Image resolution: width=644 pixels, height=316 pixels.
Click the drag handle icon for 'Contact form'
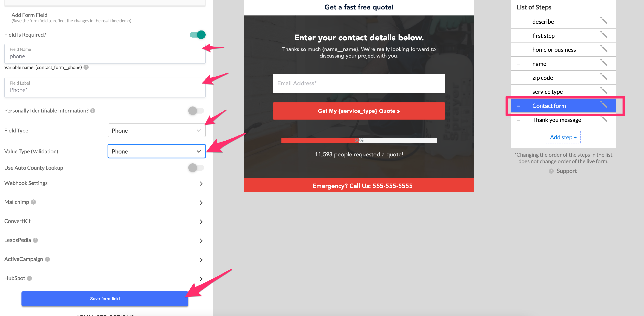point(518,106)
